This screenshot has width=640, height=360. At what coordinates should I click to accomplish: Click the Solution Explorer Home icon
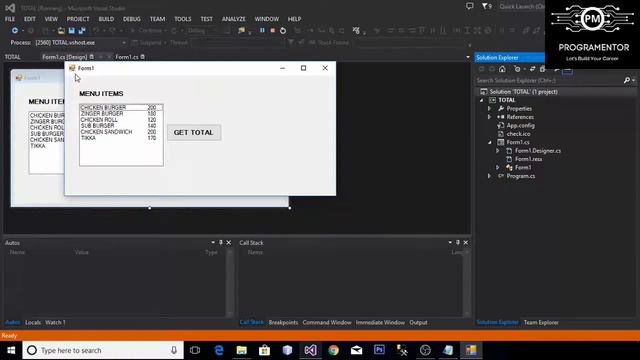coord(502,69)
